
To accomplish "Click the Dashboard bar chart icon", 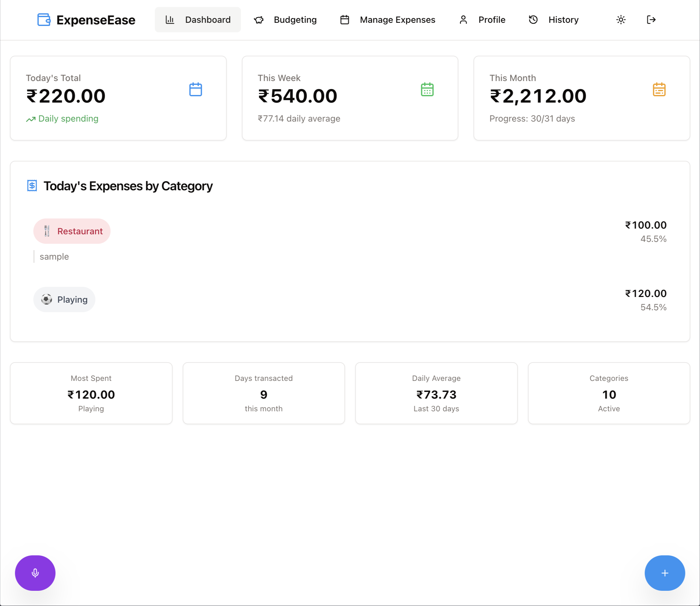I will [x=170, y=20].
